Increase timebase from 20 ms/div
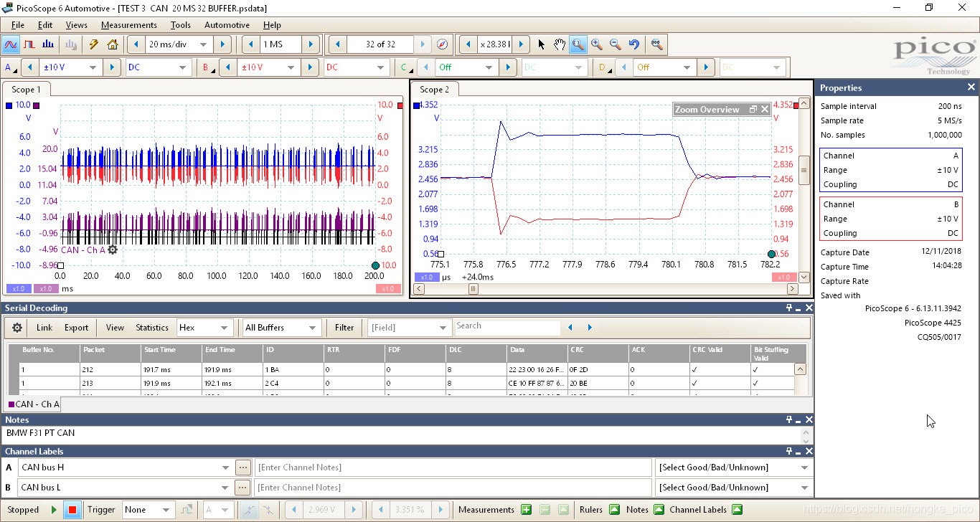The width and height of the screenshot is (980, 522). coord(222,44)
